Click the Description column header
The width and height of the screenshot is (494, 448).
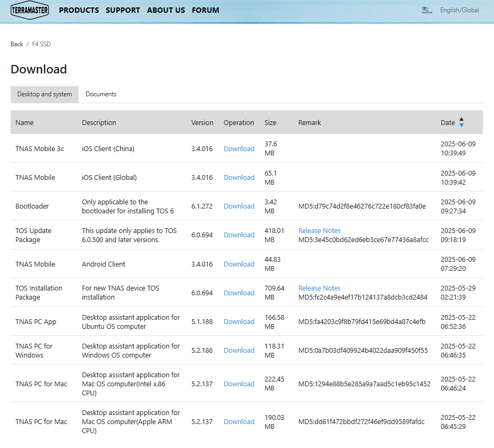pyautogui.click(x=99, y=122)
